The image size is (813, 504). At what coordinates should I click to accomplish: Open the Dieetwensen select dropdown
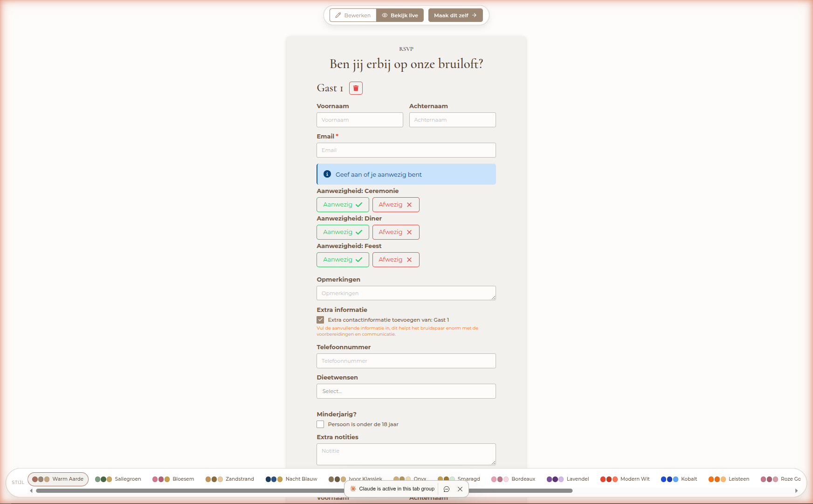[x=406, y=391]
